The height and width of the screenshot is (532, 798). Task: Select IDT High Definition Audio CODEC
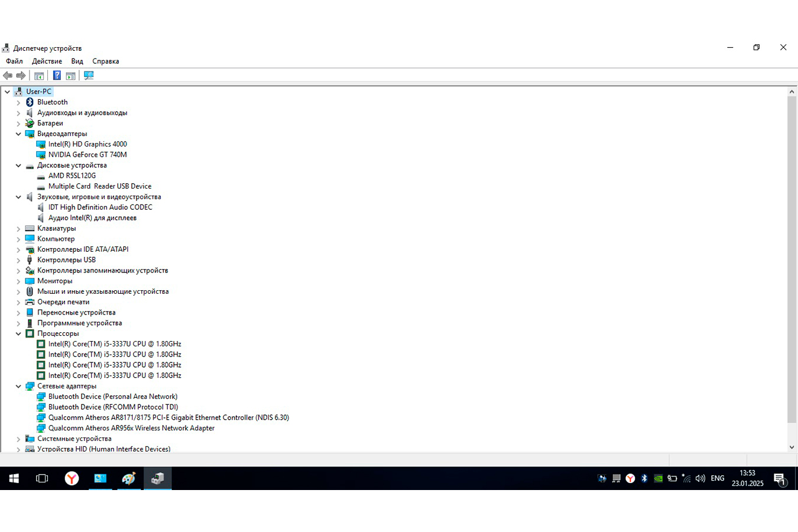100,207
